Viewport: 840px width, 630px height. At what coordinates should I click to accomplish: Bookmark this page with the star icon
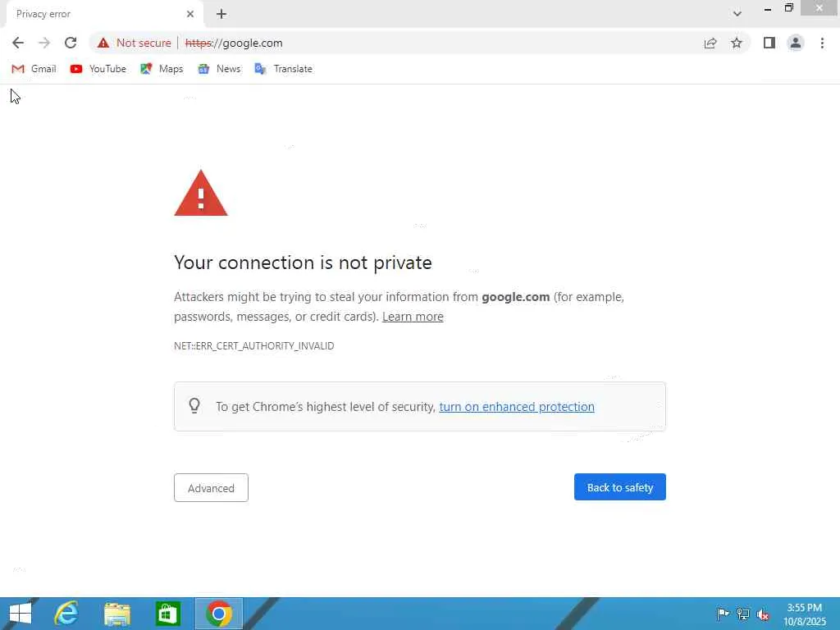coord(737,43)
